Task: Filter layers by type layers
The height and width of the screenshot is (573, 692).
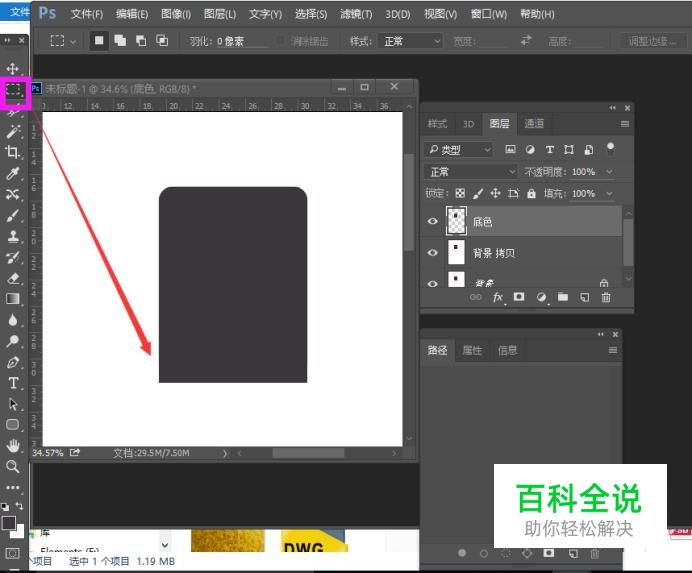Action: coord(549,150)
